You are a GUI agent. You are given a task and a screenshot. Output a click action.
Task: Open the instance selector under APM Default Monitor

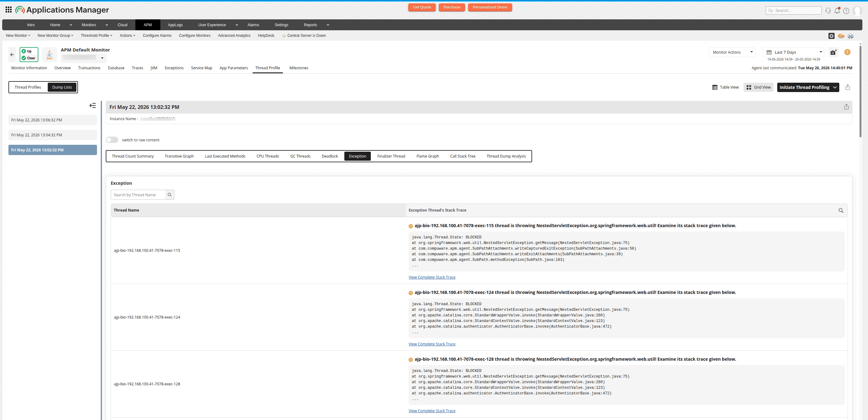coord(83,58)
